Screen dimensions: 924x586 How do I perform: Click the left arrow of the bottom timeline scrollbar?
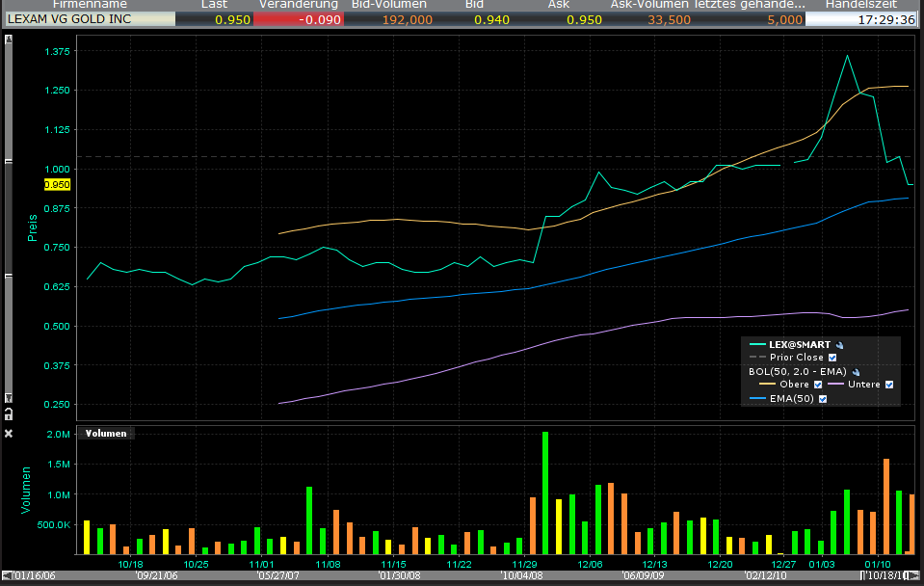click(x=5, y=576)
